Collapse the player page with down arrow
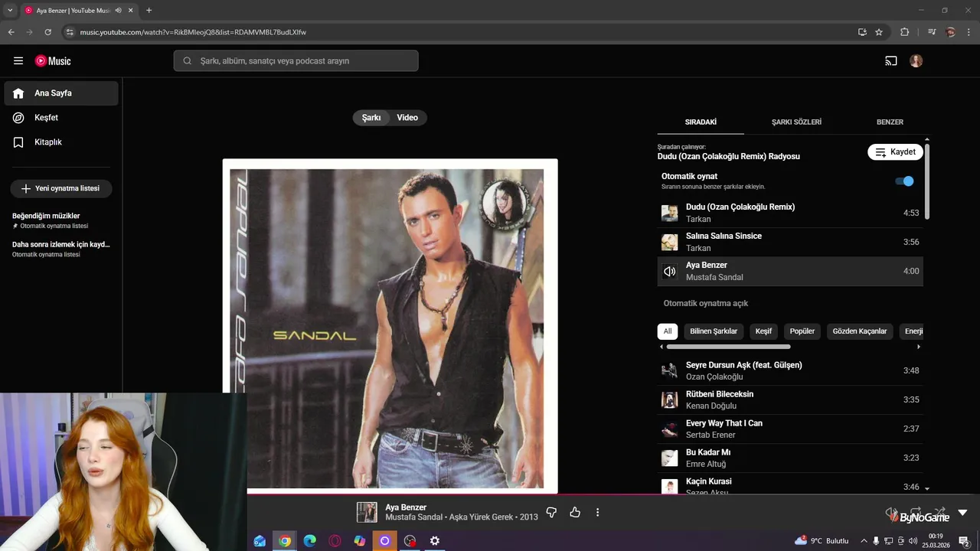This screenshot has height=551, width=980. click(x=962, y=512)
